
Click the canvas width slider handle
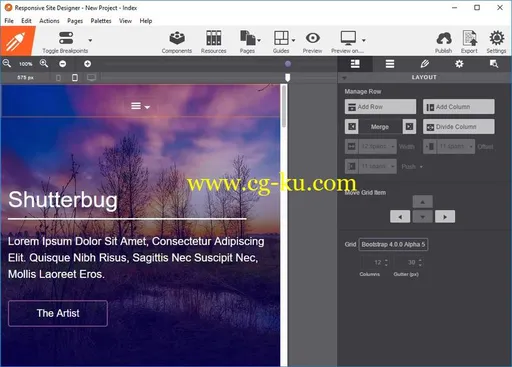click(x=288, y=78)
